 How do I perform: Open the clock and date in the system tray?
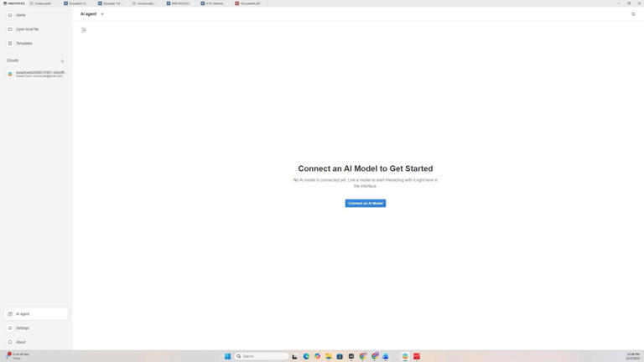[x=633, y=356]
